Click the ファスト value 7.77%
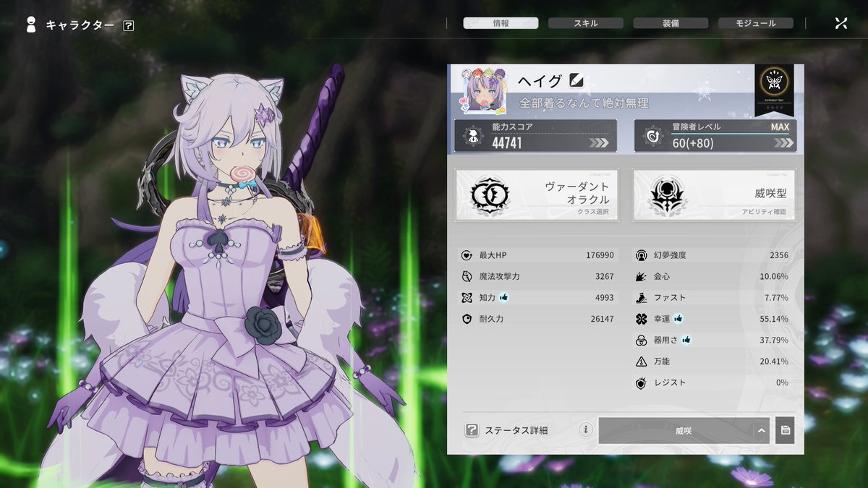The height and width of the screenshot is (488, 868). coord(776,297)
